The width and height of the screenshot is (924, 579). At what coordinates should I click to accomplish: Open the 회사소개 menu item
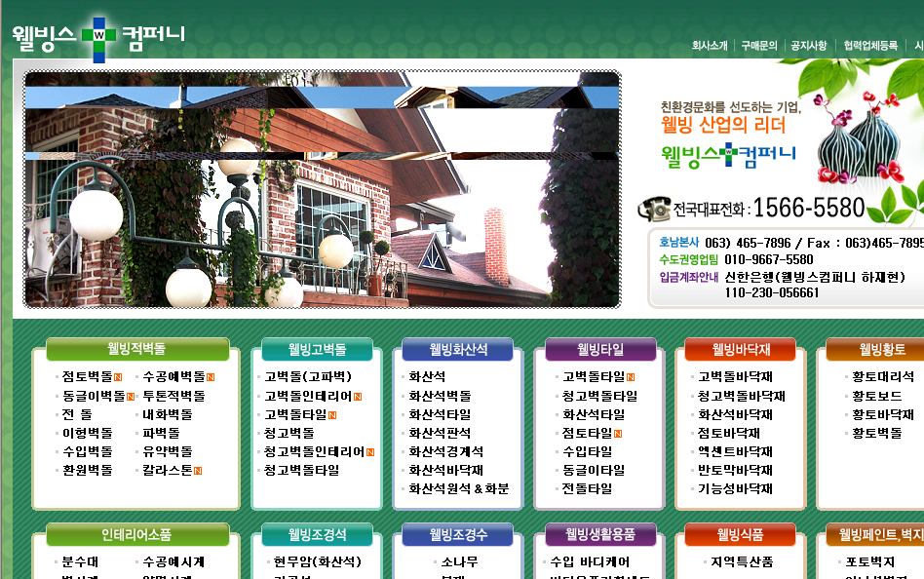(x=710, y=46)
